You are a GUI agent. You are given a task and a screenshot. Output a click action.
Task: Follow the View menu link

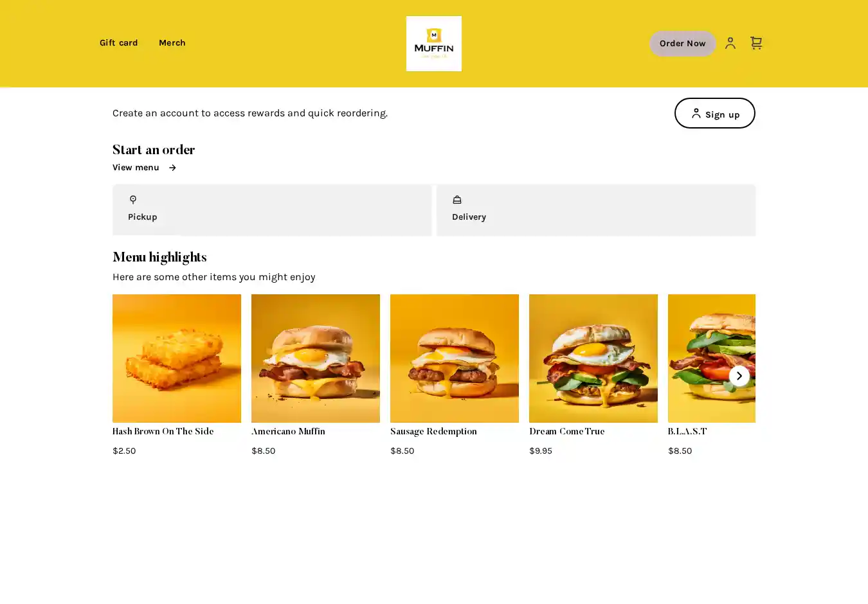(136, 168)
